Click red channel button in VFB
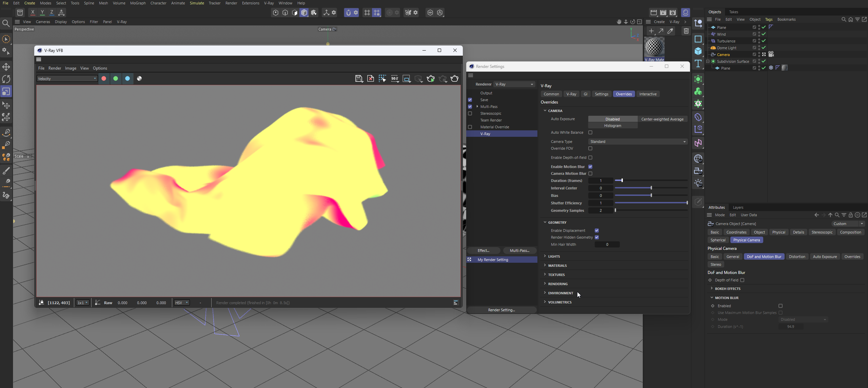 coord(104,78)
